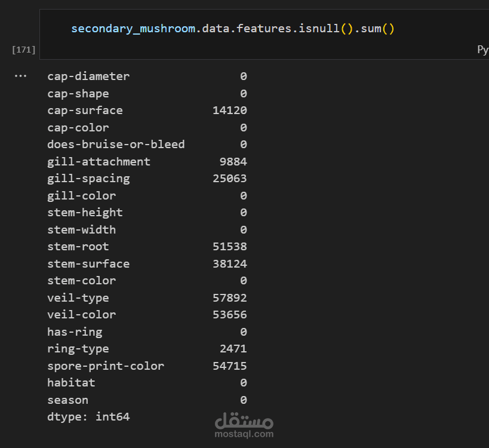Screen dimensions: 489x448
Task: Click the dtype: int64 output line
Action: tap(88, 417)
